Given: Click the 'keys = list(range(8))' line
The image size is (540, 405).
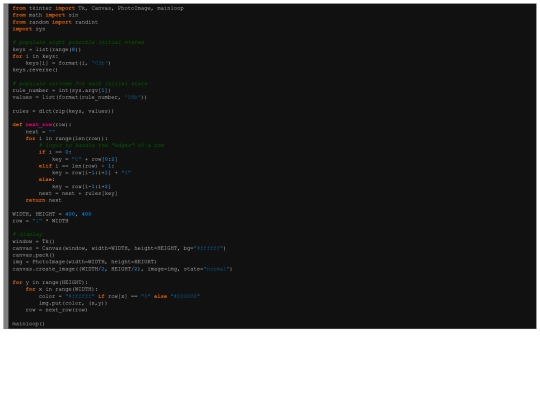Looking at the screenshot, I should point(47,49).
